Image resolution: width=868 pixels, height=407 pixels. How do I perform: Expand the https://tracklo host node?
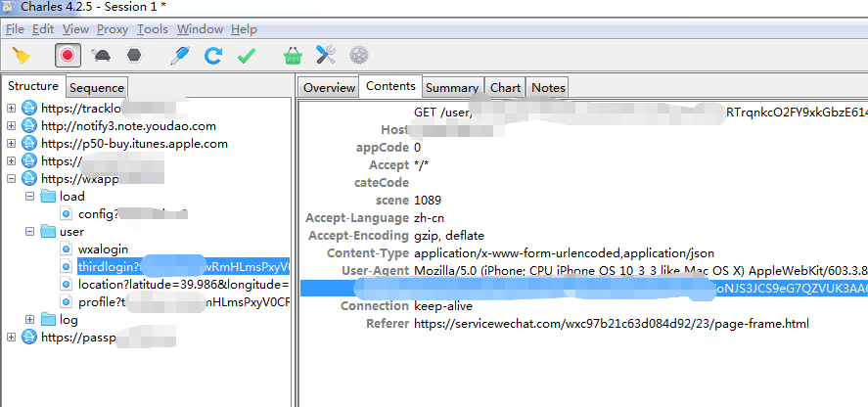pyautogui.click(x=11, y=108)
